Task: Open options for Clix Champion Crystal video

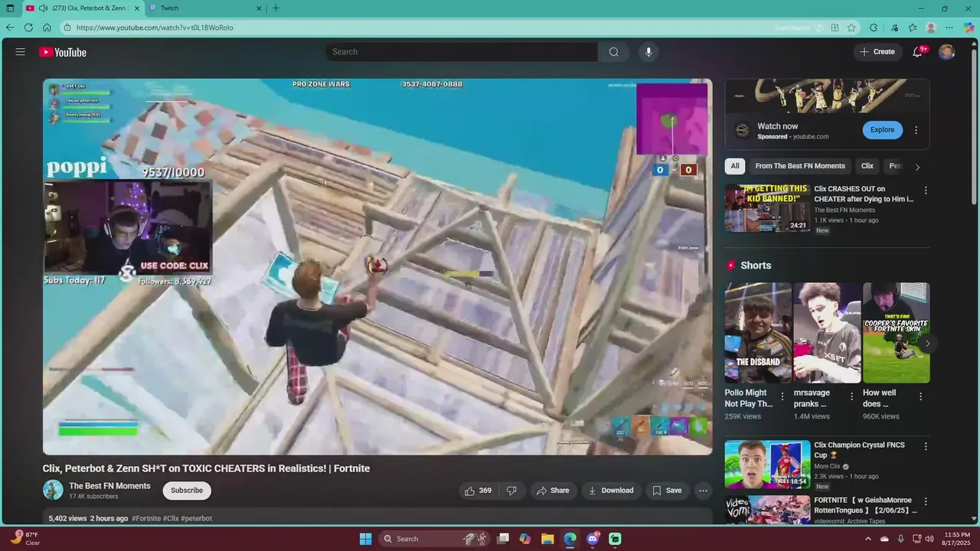Action: coord(926,446)
